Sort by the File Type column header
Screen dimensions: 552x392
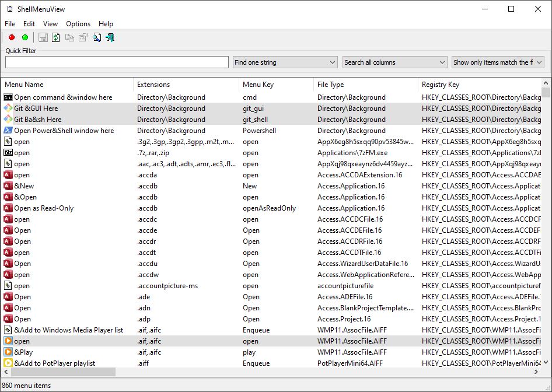pos(365,85)
